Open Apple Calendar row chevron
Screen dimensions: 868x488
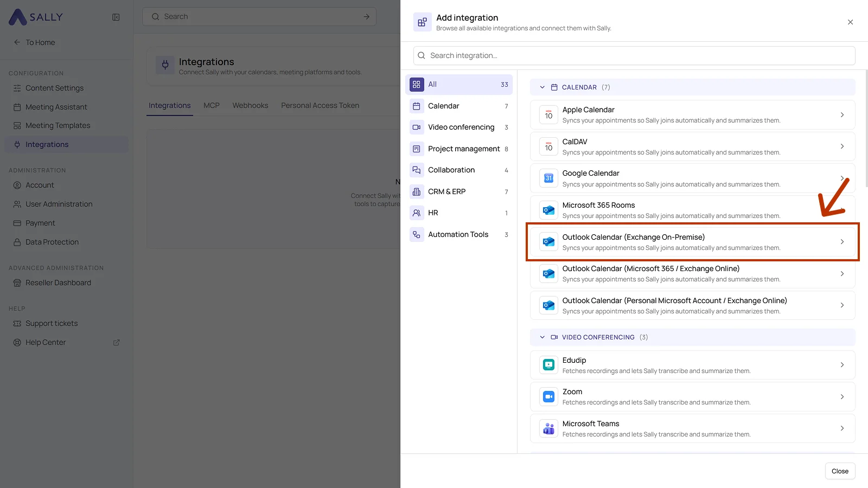point(842,115)
